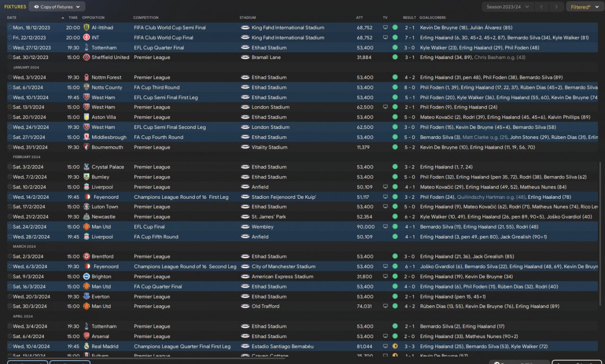This screenshot has width=605, height=364.
Task: Sort by the STADIUM column header
Action: 248,18
